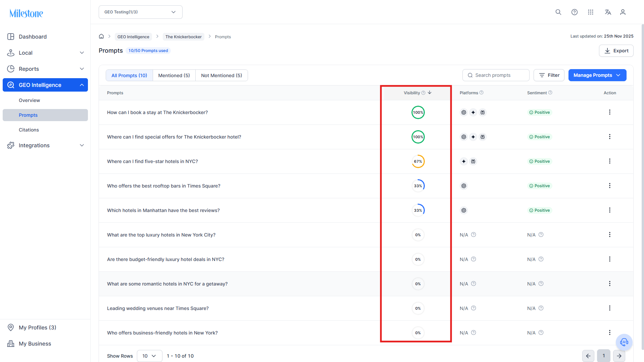This screenshot has height=362, width=644.
Task: Click prompt 'What are some romantic hotels in NYC'
Action: click(167, 284)
